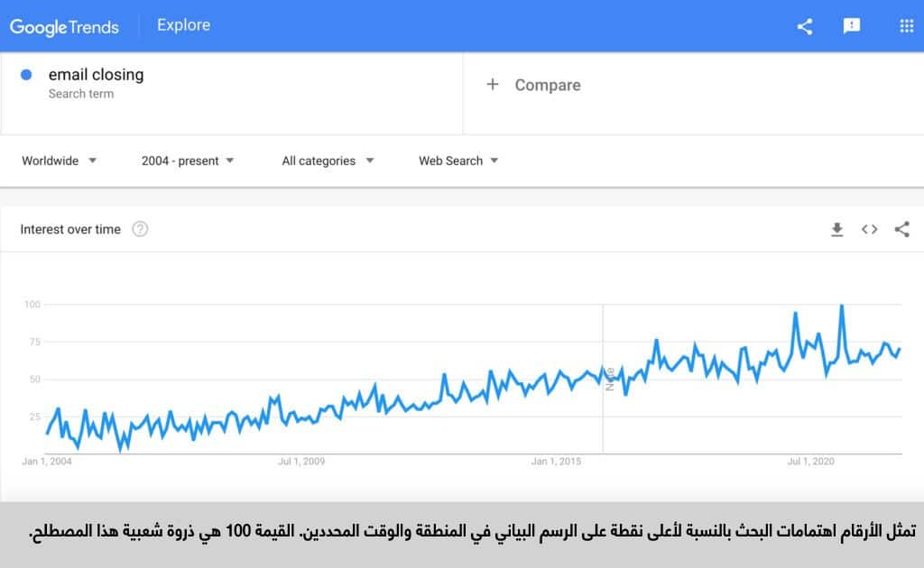Edit the email closing search term
Image resolution: width=924 pixels, height=568 pixels.
(96, 75)
